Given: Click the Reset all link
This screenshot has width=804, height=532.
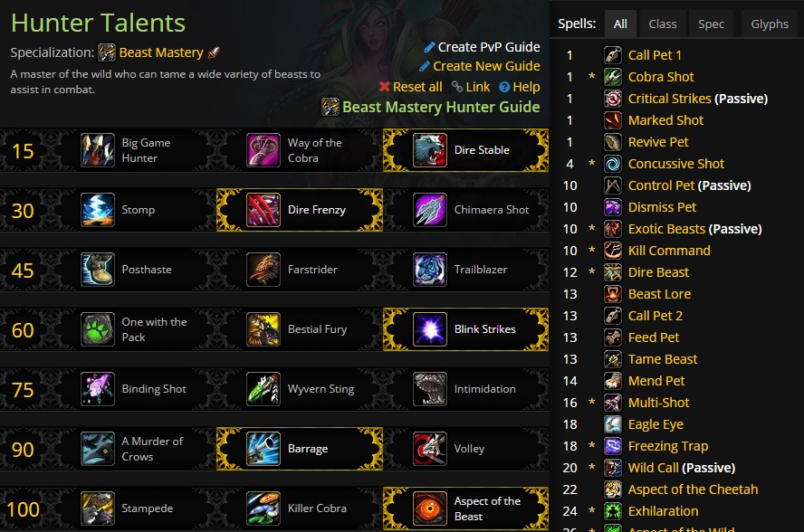Looking at the screenshot, I should (416, 86).
